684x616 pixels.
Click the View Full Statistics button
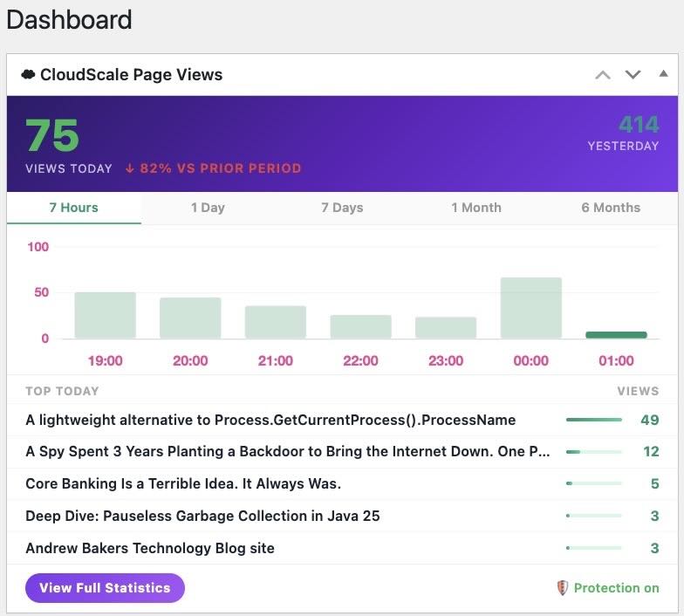click(x=105, y=588)
